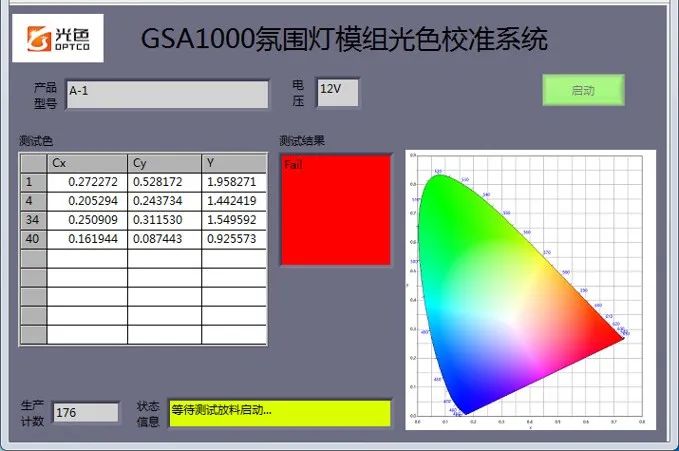Select the voltage field showing 12V
679x451 pixels.
point(337,92)
